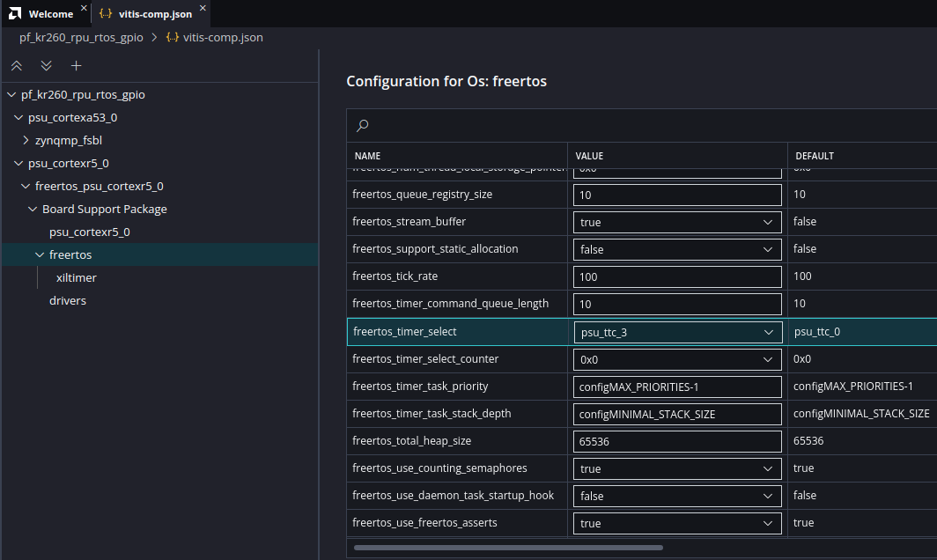Click the horizontal scrollbar at table bottom

[x=508, y=548]
